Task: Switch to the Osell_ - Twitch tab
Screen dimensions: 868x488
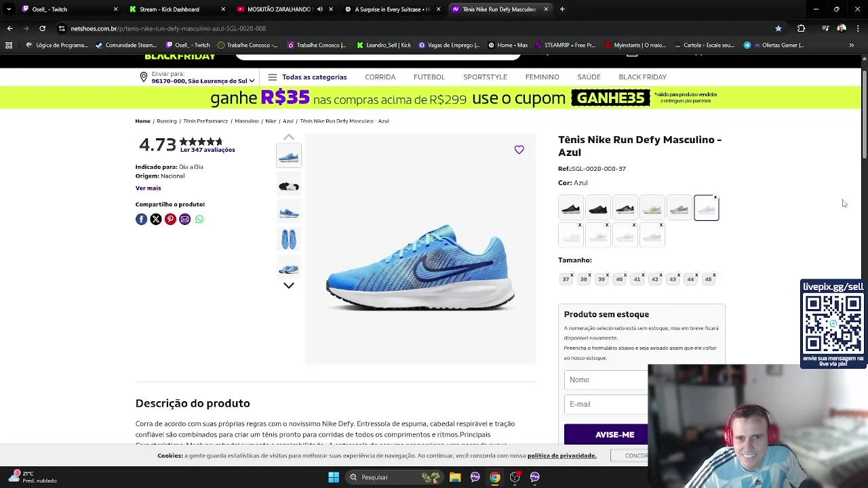Action: 68,9
